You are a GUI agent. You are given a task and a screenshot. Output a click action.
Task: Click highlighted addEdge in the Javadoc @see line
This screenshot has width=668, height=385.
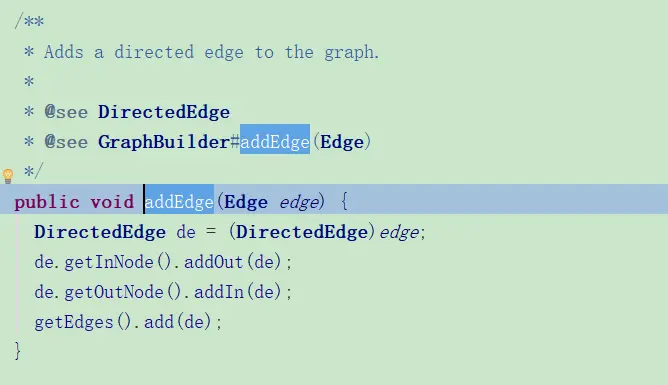click(x=275, y=141)
